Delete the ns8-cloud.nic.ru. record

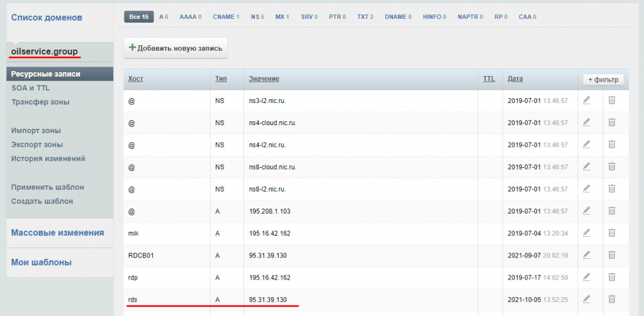(611, 166)
